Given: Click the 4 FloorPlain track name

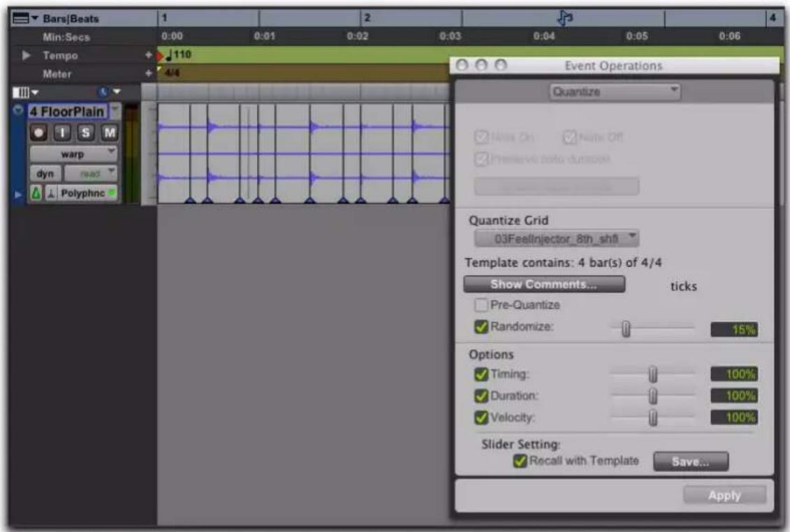Looking at the screenshot, I should (68, 111).
